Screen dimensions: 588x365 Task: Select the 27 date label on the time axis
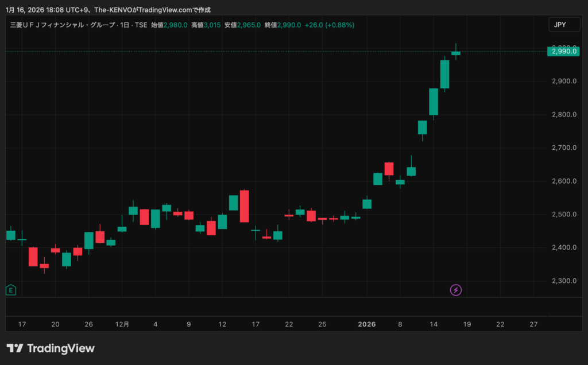(533, 324)
